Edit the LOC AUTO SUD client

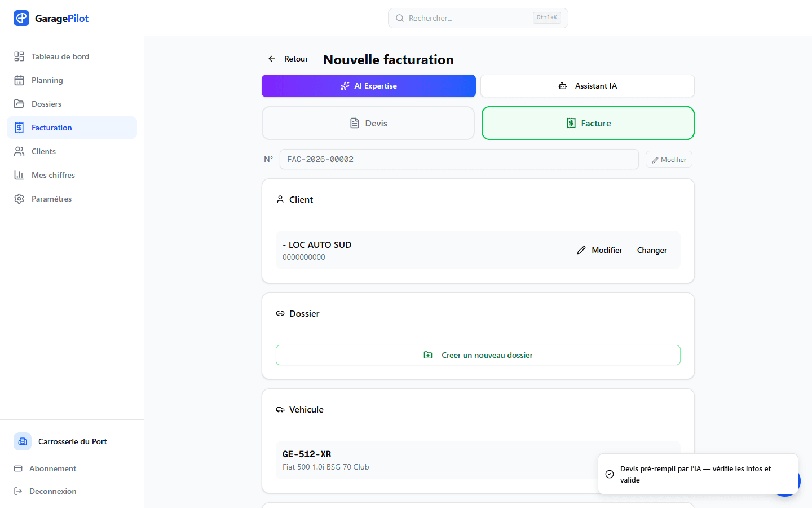600,250
